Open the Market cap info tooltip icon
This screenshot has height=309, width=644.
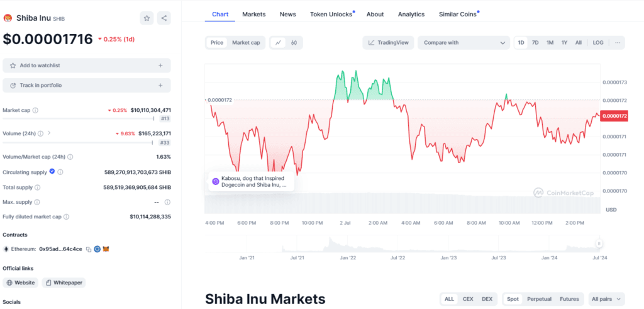35,111
